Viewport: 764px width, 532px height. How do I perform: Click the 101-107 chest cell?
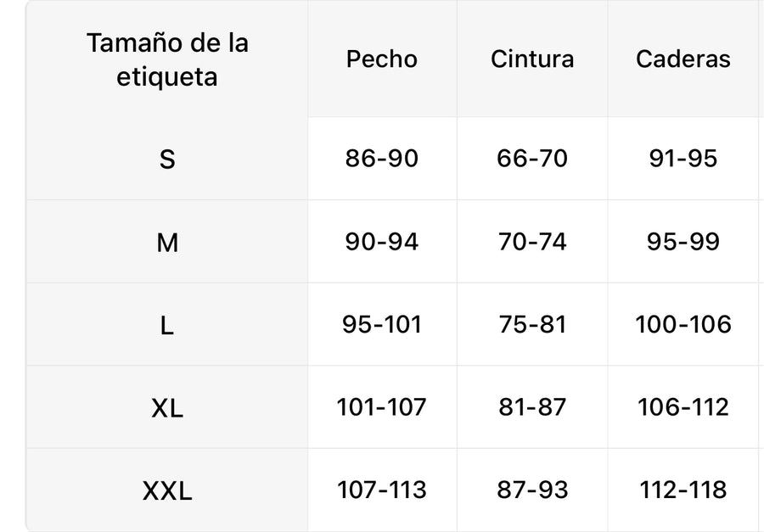pos(382,407)
